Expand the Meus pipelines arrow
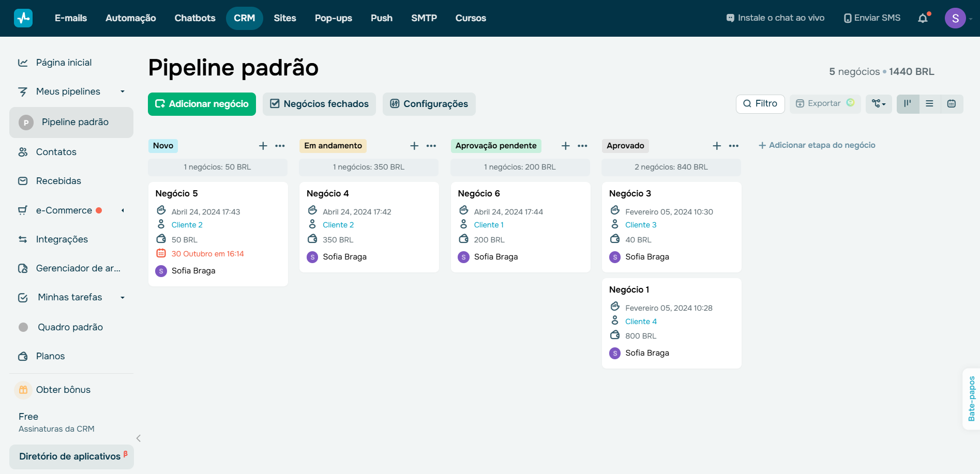The image size is (980, 474). pos(123,91)
